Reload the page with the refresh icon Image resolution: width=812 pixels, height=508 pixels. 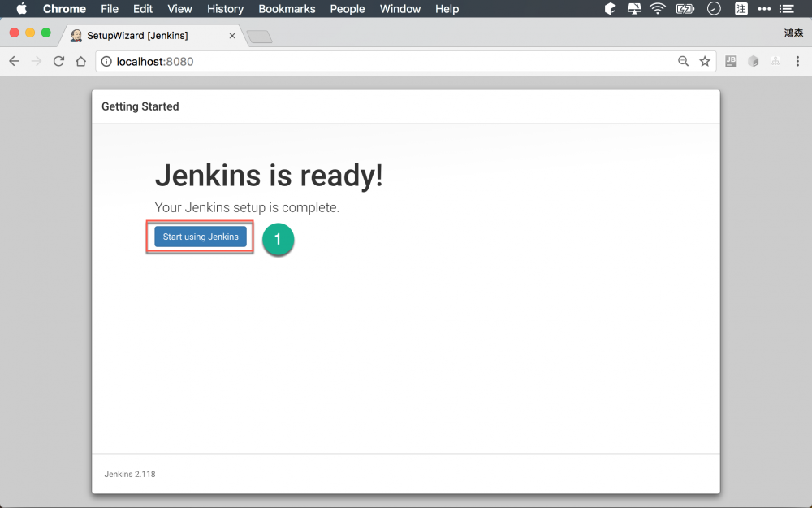pyautogui.click(x=58, y=61)
